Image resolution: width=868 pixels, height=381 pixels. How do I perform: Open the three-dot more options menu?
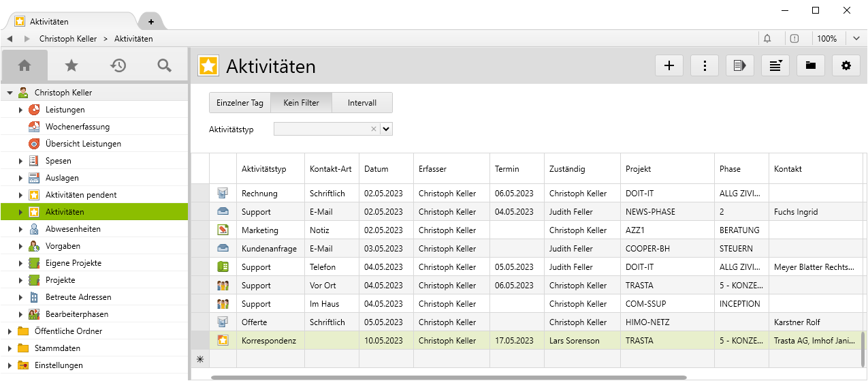(705, 65)
